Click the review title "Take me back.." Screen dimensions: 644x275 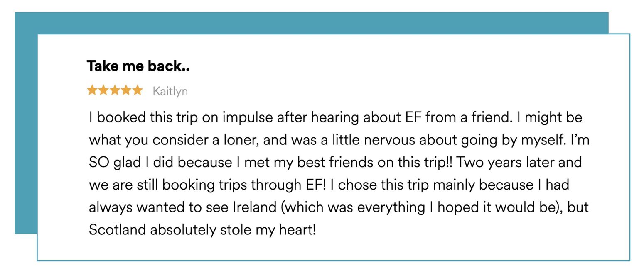(138, 66)
